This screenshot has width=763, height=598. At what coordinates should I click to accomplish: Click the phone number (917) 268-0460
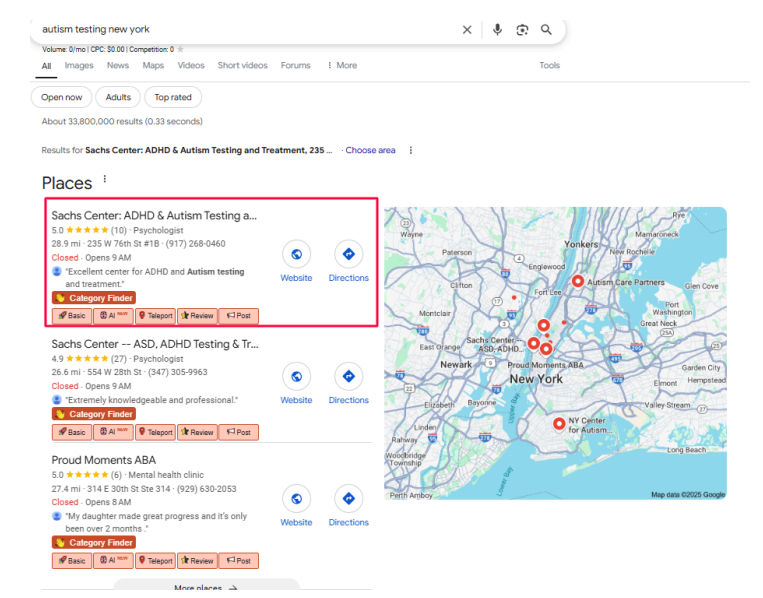[196, 244]
